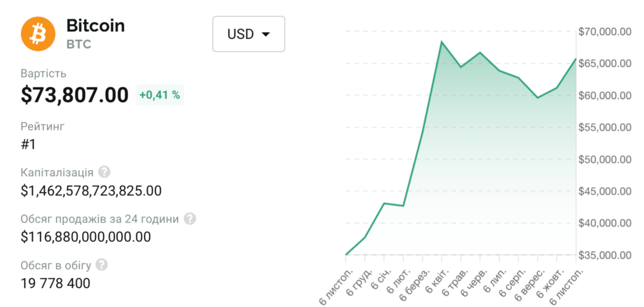Click the Bitcoin name heading
Screen dimensions: 644x307
(95, 26)
